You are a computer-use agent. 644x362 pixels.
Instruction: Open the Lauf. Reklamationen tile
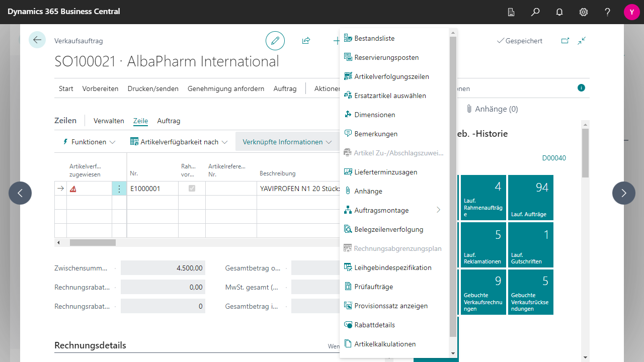click(x=483, y=245)
